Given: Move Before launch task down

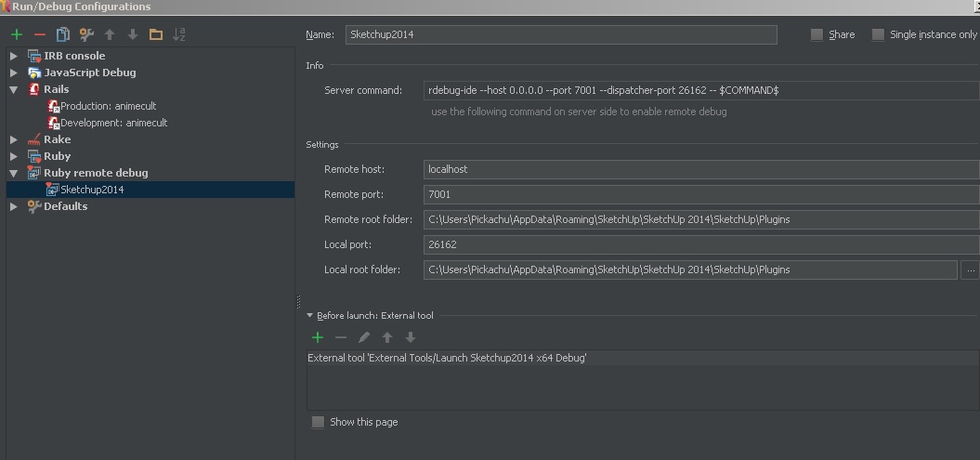Looking at the screenshot, I should point(410,337).
